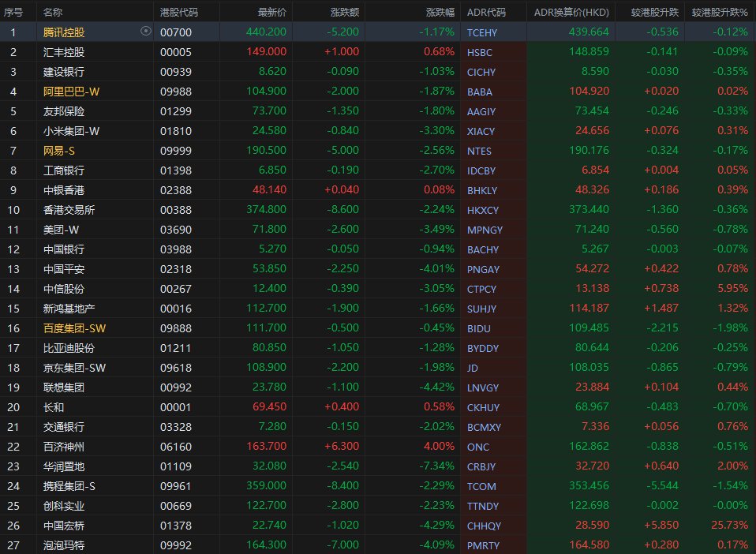Click 小米集团-W stock name
Image resolution: width=756 pixels, height=554 pixels.
pyautogui.click(x=71, y=131)
